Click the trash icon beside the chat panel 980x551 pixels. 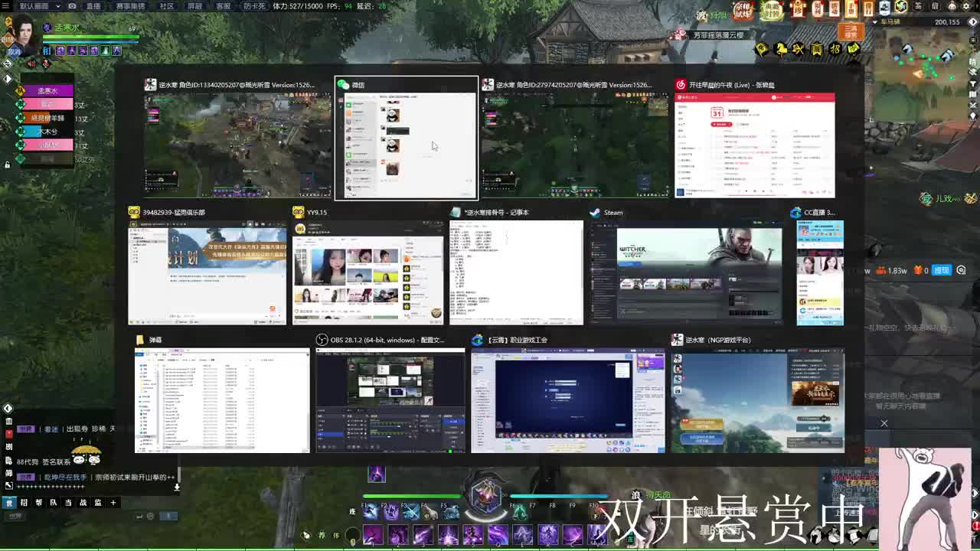click(x=8, y=422)
